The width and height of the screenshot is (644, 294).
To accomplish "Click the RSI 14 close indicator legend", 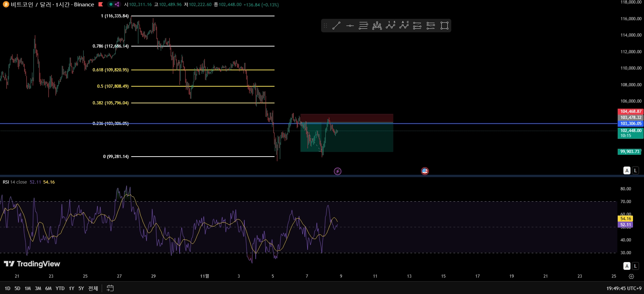I will pyautogui.click(x=15, y=182).
